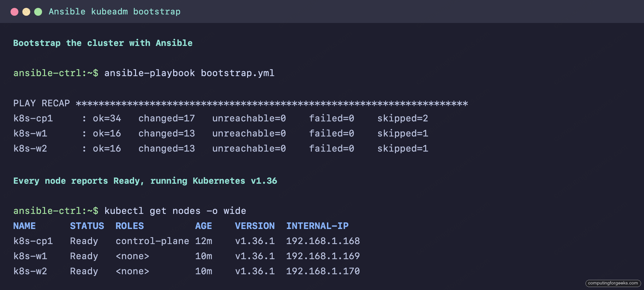Click the AGE column header
The image size is (644, 290).
tap(204, 226)
